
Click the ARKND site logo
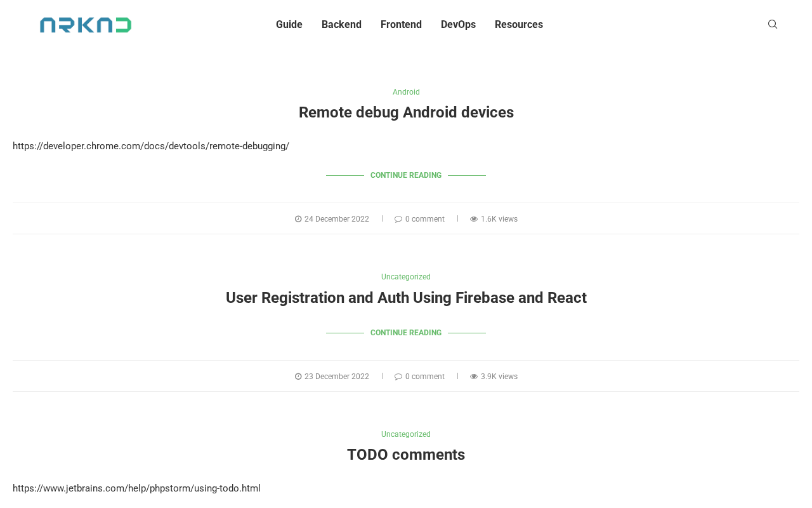(86, 25)
